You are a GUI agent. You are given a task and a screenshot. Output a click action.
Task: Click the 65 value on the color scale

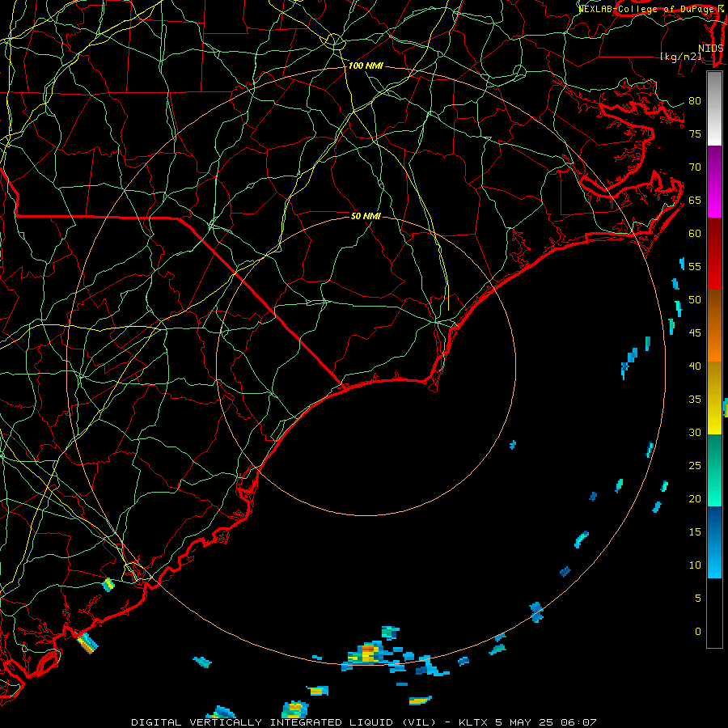coord(695,200)
